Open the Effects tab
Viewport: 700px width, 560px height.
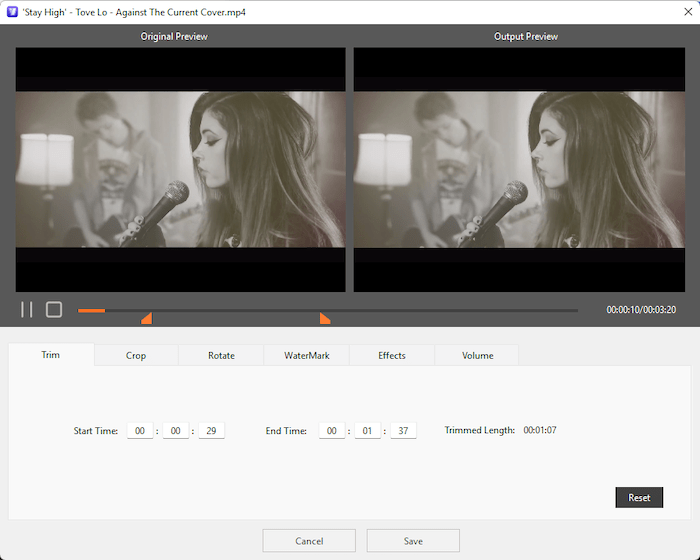pos(392,355)
